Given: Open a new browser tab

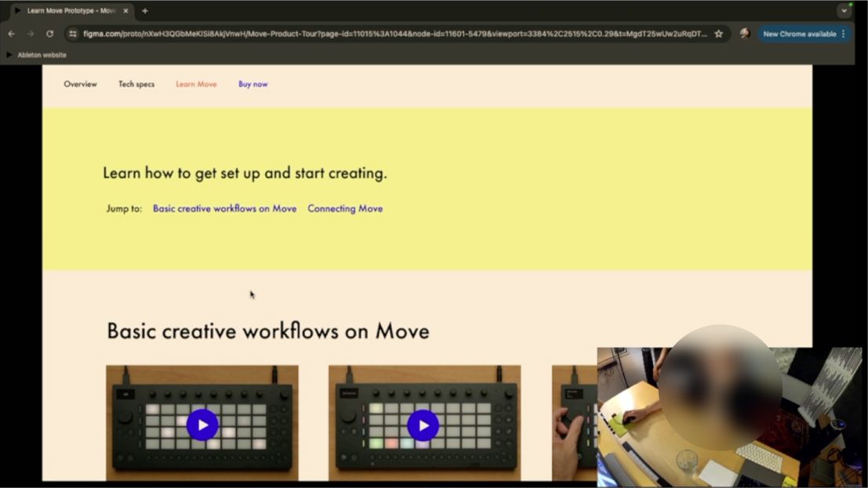Looking at the screenshot, I should (x=145, y=10).
